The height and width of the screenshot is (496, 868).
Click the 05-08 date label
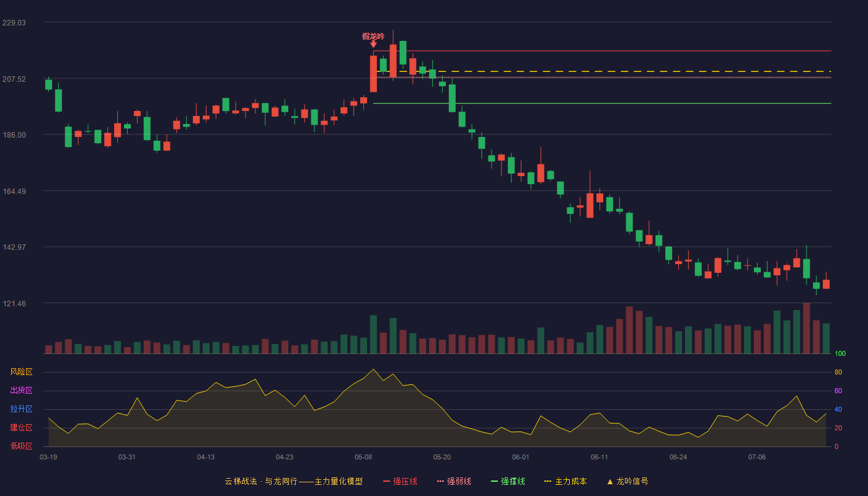[363, 457]
